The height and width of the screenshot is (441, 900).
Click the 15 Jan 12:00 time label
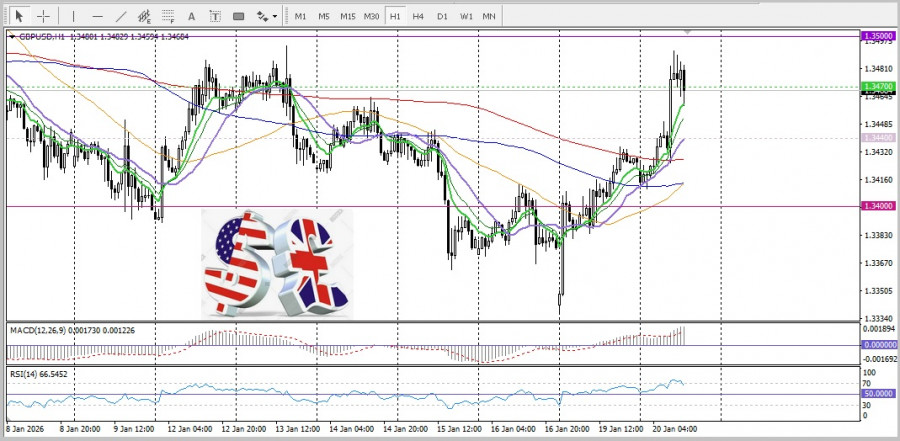tap(459, 429)
